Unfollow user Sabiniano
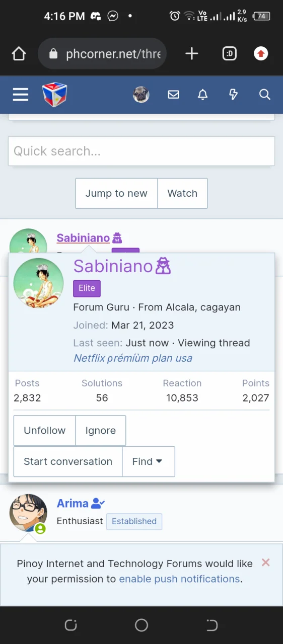The image size is (283, 644). [x=44, y=431]
